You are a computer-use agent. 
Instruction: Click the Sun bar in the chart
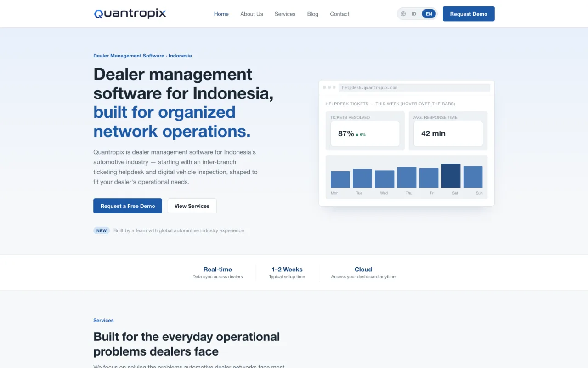tap(473, 177)
